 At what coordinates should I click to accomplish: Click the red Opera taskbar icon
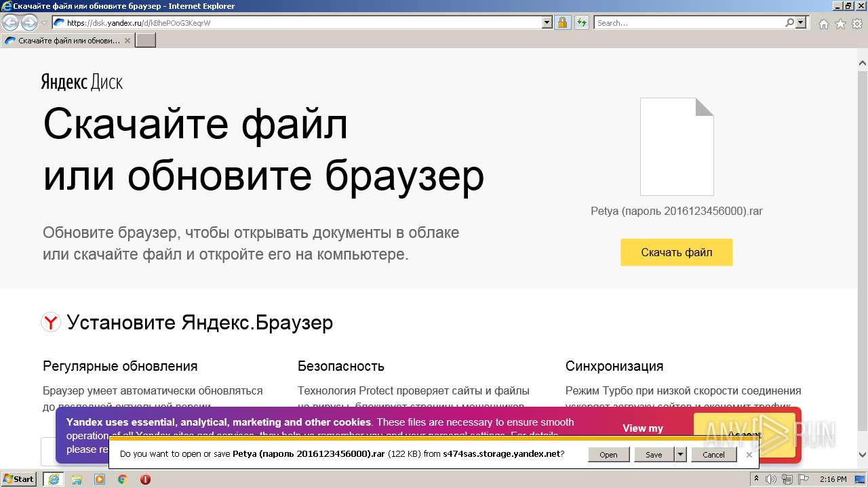pos(146,479)
